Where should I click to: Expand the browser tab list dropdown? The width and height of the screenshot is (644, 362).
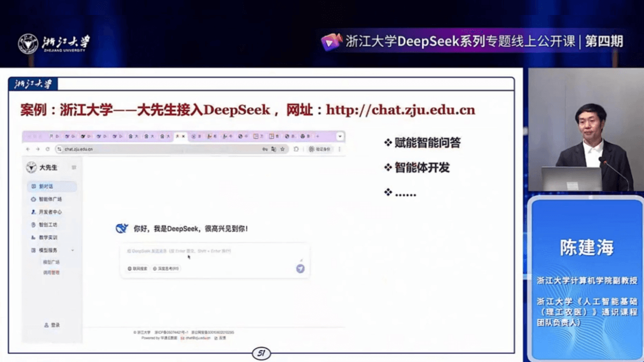click(340, 136)
